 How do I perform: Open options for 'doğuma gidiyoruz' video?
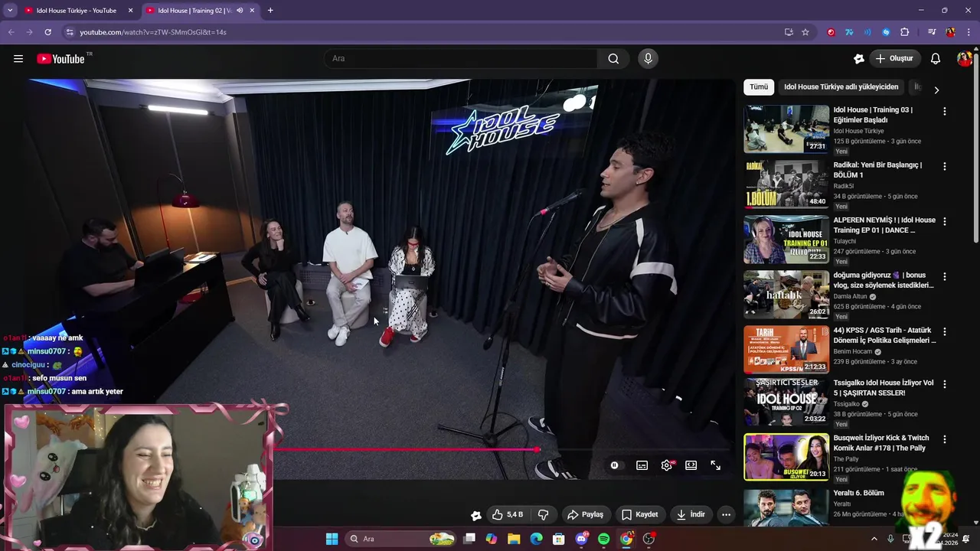coord(944,276)
